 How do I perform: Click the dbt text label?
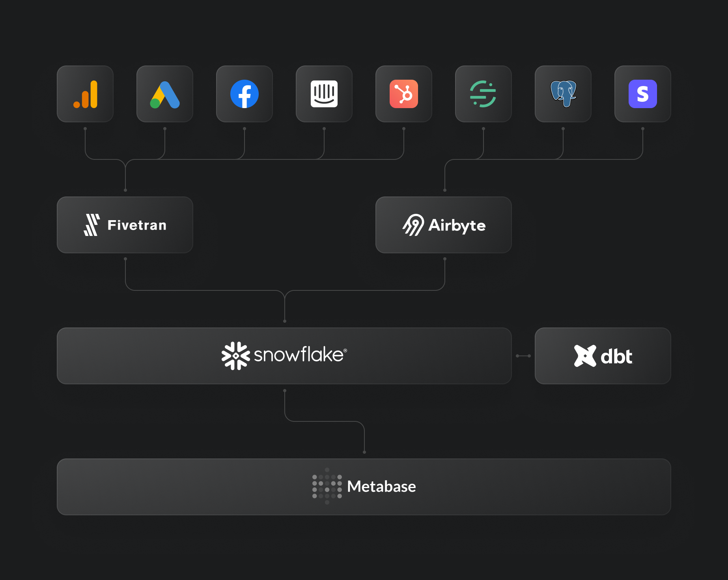click(616, 357)
